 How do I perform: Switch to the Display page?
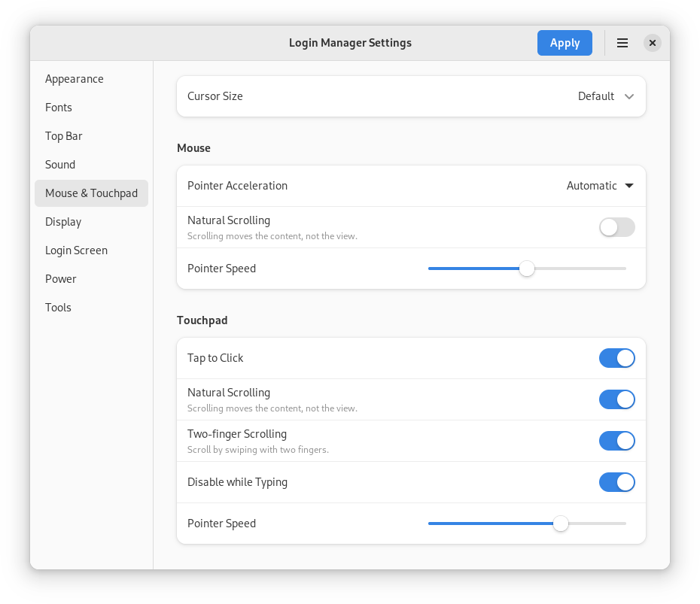pyautogui.click(x=63, y=222)
